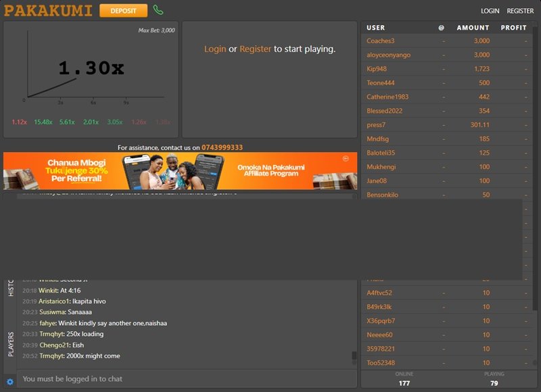541x392 pixels.
Task: Open LOGIN in the top navigation
Action: point(490,11)
